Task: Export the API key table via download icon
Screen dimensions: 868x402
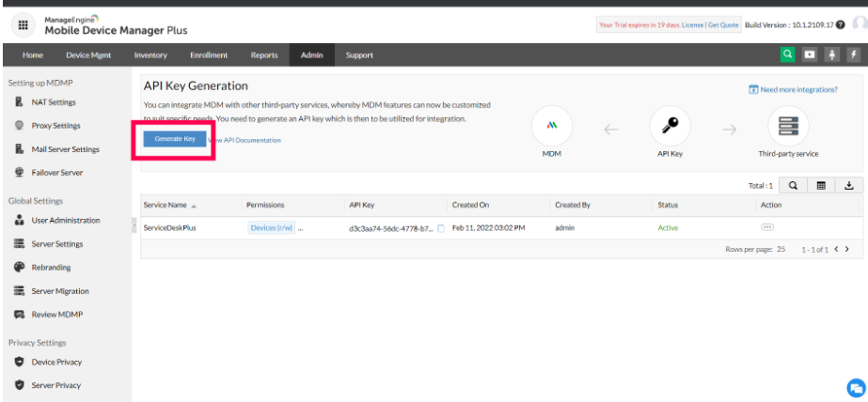Action: click(849, 186)
